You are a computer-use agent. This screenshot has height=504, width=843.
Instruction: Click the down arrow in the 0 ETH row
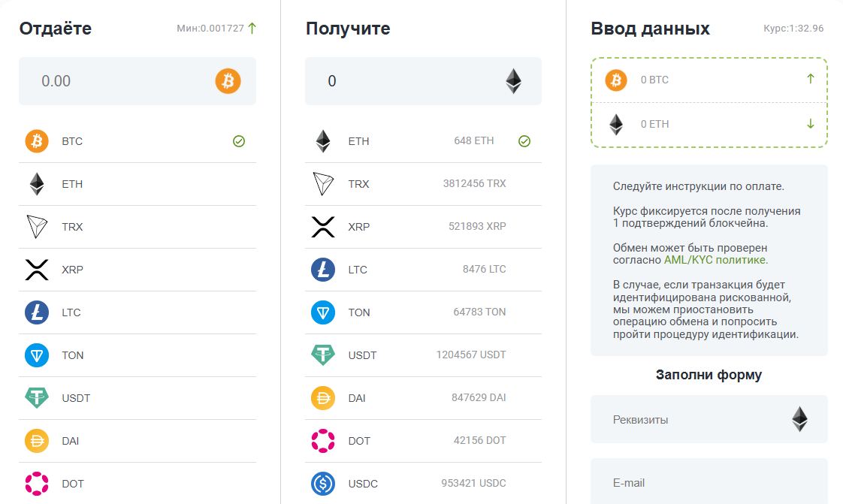(810, 124)
